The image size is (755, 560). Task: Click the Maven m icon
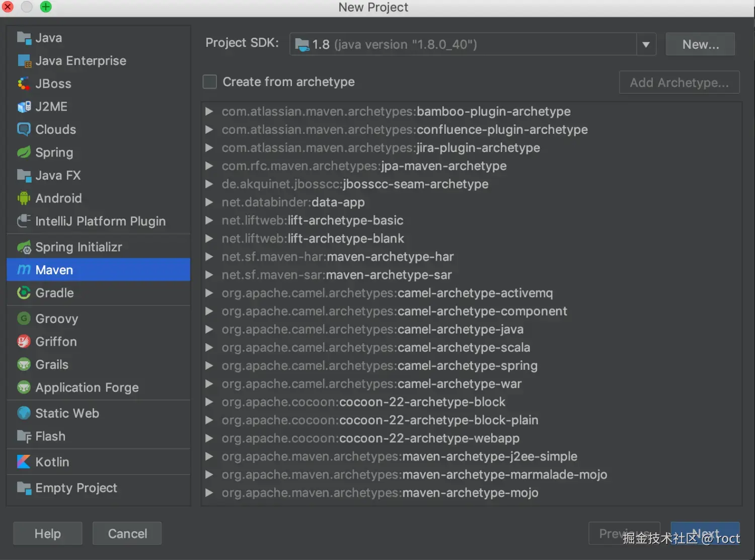click(24, 270)
